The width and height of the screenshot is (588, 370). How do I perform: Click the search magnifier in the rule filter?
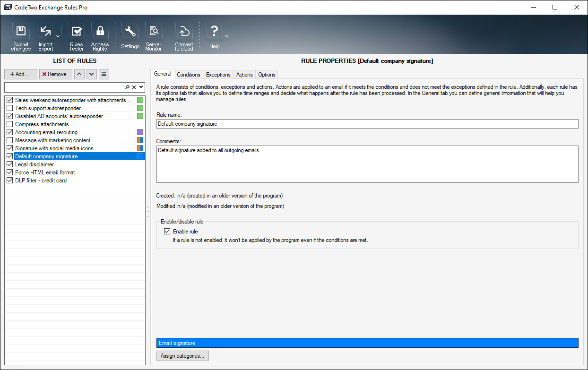[x=128, y=87]
